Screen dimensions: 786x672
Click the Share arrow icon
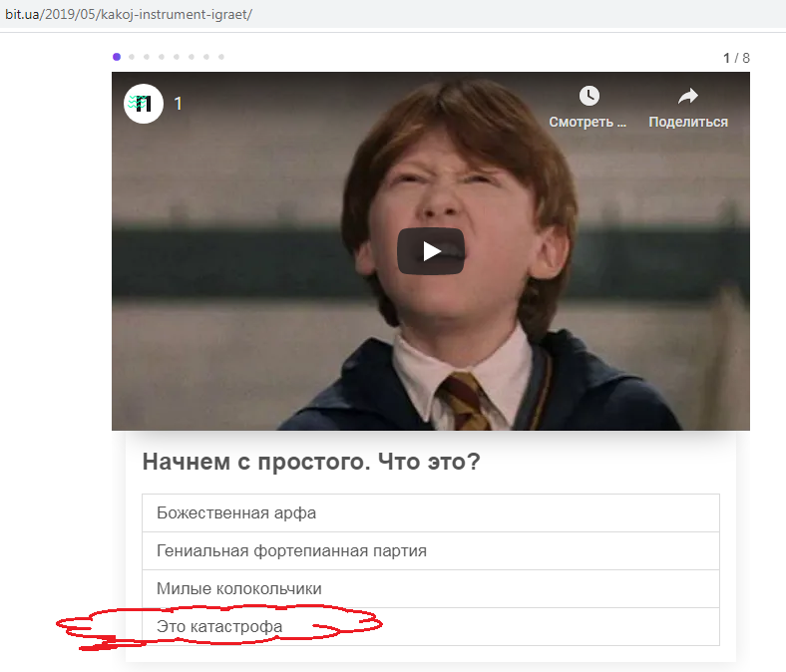coord(688,96)
